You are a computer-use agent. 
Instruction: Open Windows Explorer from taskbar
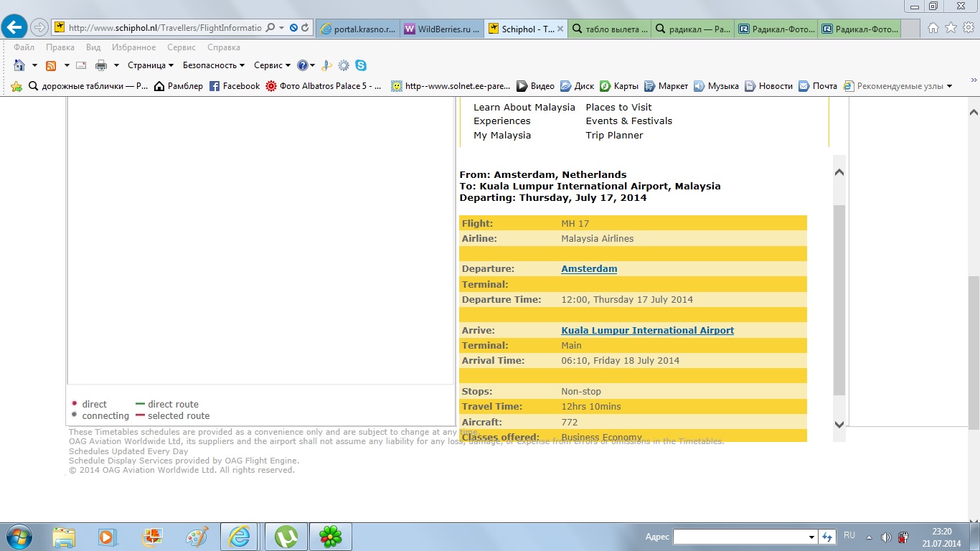(64, 537)
